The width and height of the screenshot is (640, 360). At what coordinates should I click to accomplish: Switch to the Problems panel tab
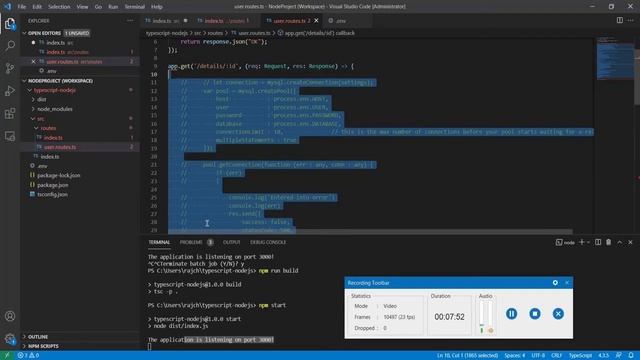coord(191,242)
